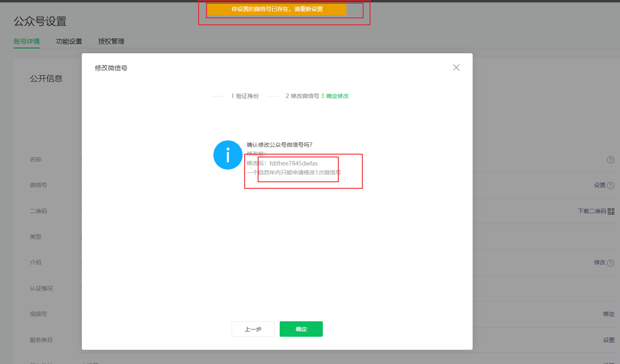Click the green 确定 button
This screenshot has height=364, width=620.
(x=301, y=329)
